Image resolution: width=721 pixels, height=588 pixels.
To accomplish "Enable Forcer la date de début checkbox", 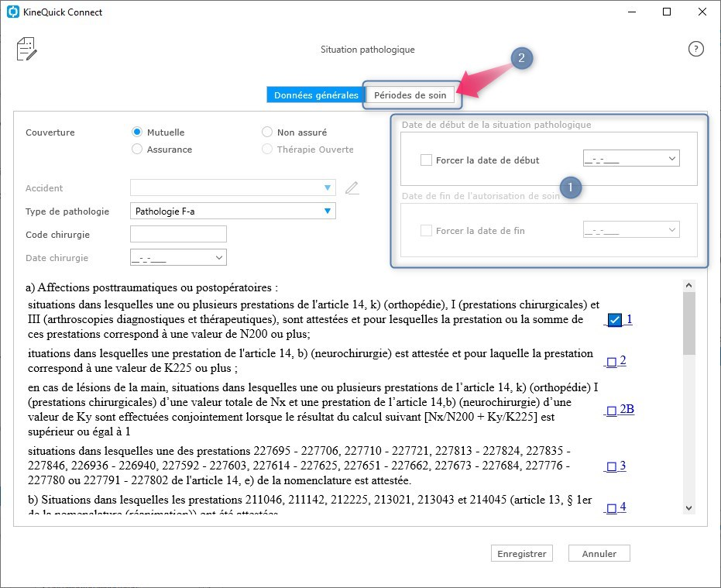I will (x=426, y=160).
